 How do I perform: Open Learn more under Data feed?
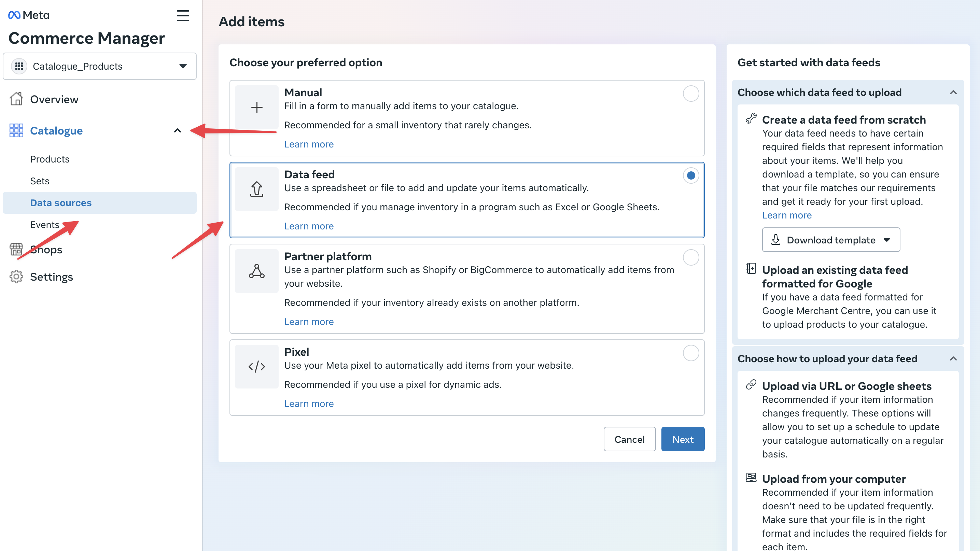coord(309,226)
